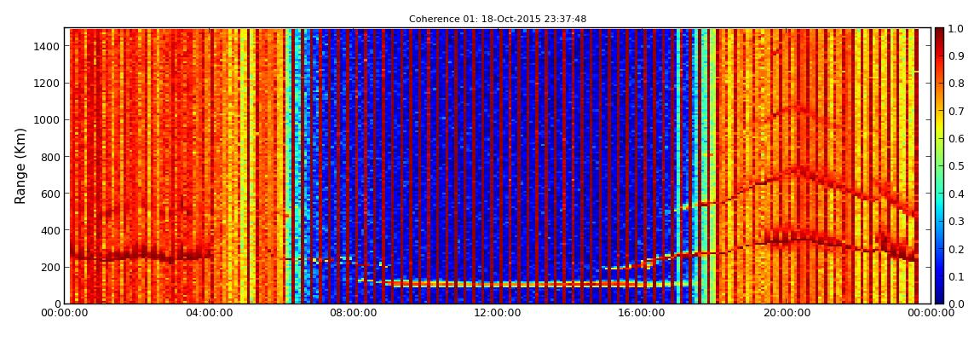Viewport: 980px width, 347px height.
Task: Click the 200 range axis tick label
Action: [50, 267]
